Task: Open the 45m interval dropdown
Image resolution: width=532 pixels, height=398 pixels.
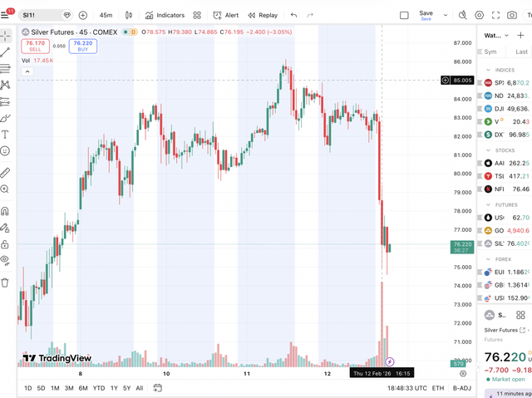Action: tap(106, 15)
